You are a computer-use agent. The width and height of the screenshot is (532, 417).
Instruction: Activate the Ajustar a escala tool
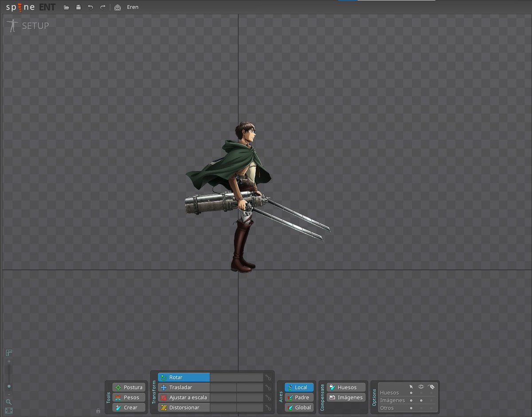[184, 398]
